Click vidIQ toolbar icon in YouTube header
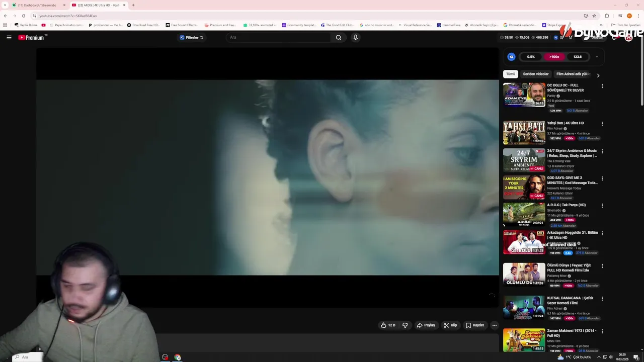644x362 pixels. point(556,37)
